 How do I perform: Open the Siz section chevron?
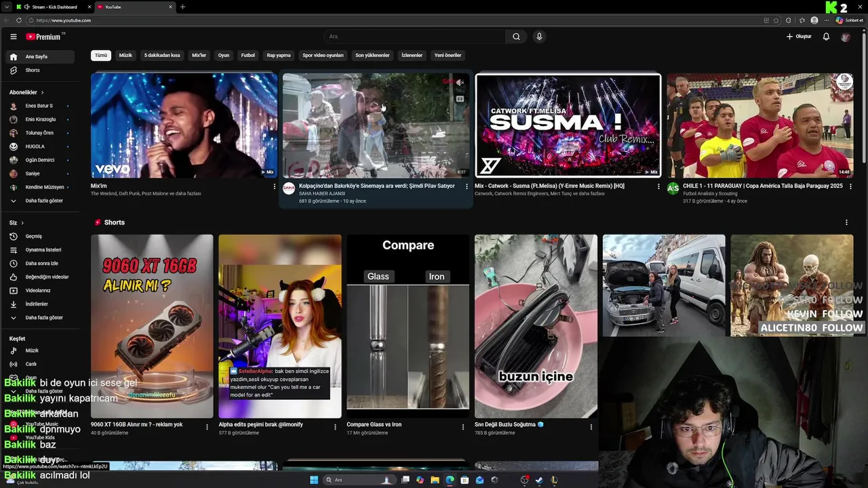[22, 223]
